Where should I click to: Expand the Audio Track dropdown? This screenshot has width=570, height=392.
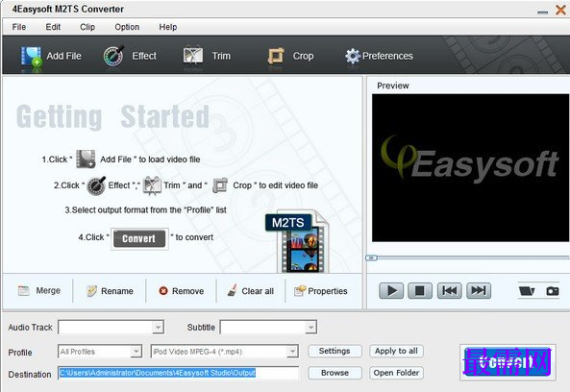(x=158, y=328)
